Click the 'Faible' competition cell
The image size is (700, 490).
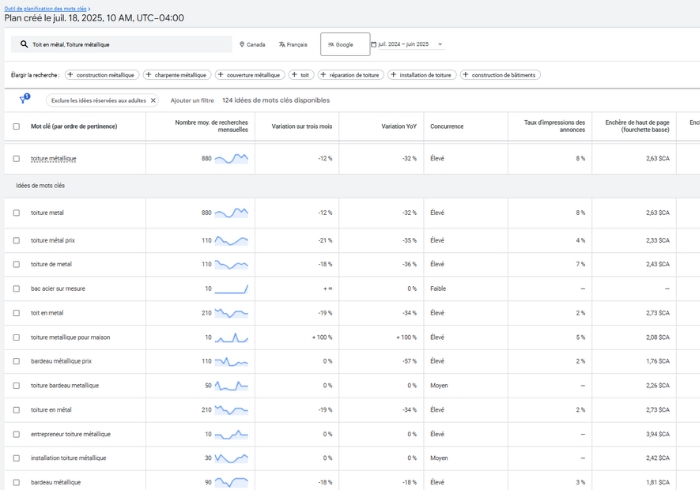click(438, 289)
